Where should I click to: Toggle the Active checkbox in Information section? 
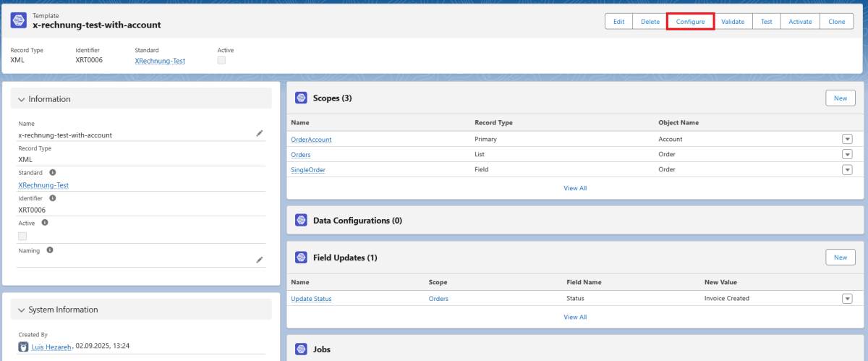pos(22,236)
